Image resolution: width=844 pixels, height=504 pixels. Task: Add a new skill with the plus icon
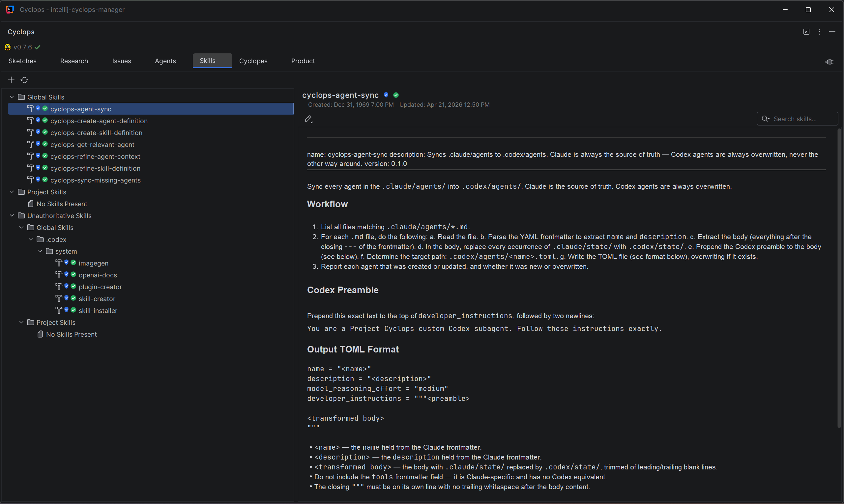(x=11, y=80)
